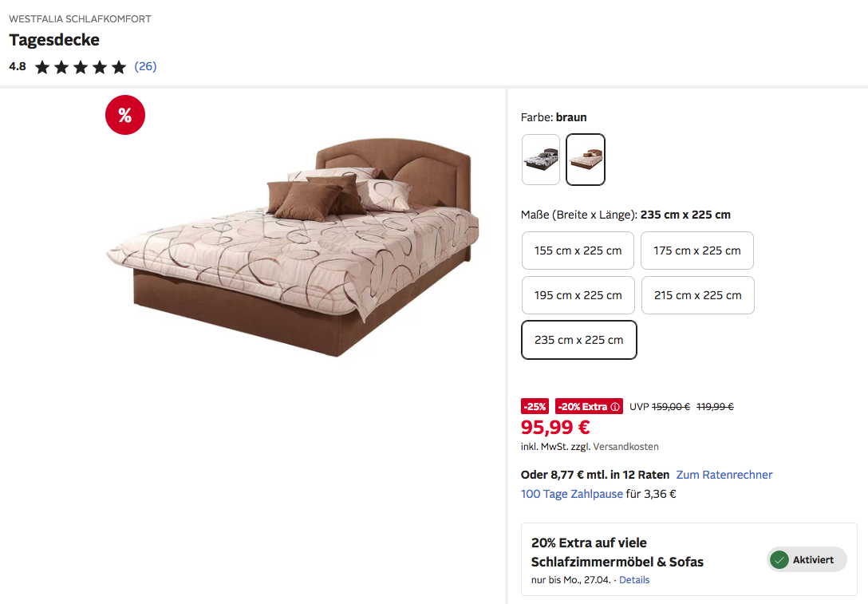Open the 100 Tage Zahlpause link
This screenshot has width=868, height=604.
[572, 494]
